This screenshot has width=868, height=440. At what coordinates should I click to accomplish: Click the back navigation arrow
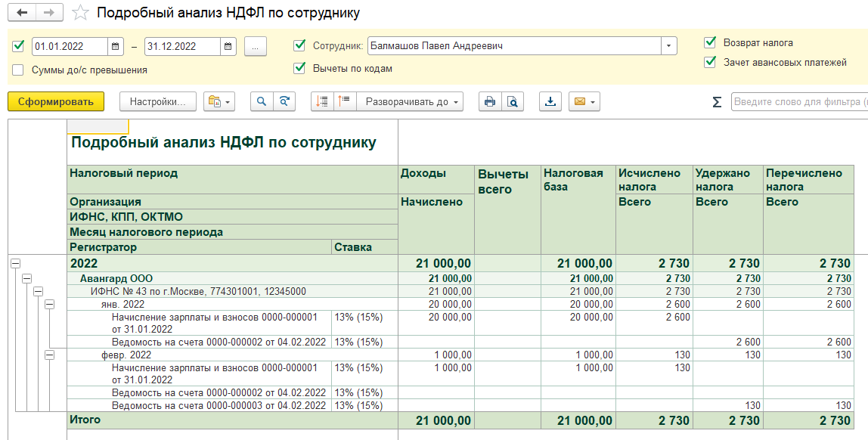tap(22, 13)
